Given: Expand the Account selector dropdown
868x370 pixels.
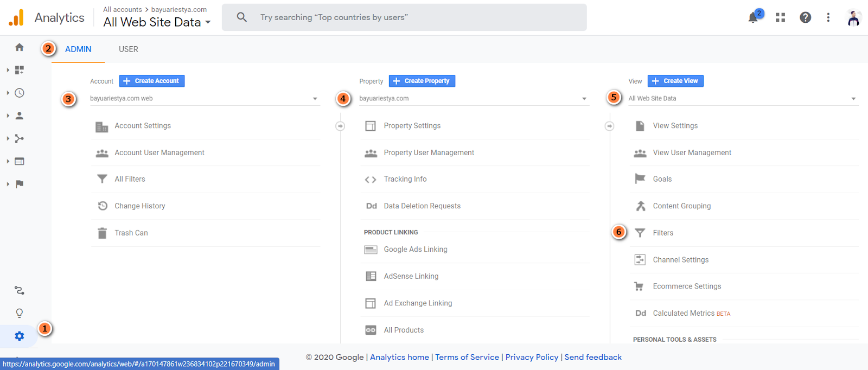Looking at the screenshot, I should (x=204, y=99).
